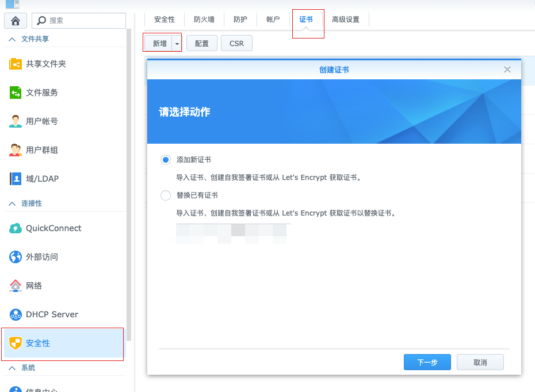535x392 pixels.
Task: Expand the 新增 dropdown arrow
Action: pyautogui.click(x=177, y=43)
